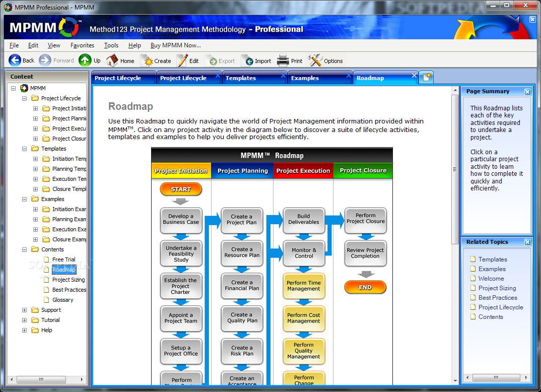Click the Project Planning phase header
This screenshot has width=541, height=392.
pos(243,171)
